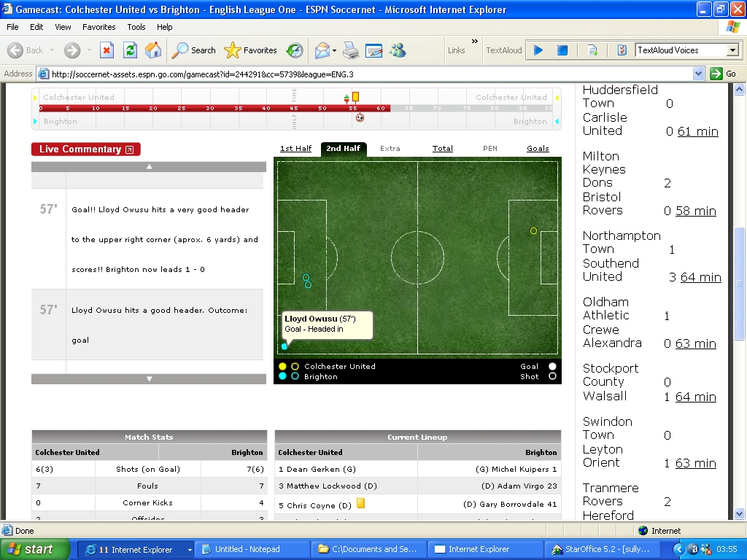The width and height of the screenshot is (747, 560).
Task: Refresh the page with green arrows icon
Action: pos(130,50)
